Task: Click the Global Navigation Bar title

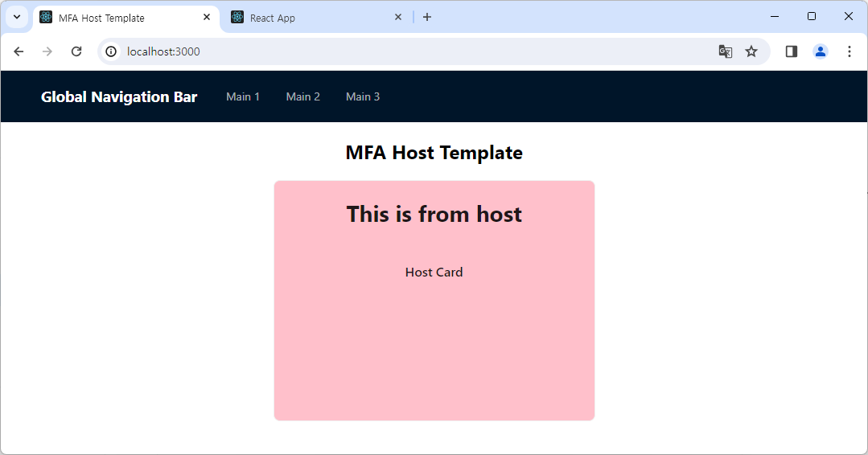Action: (119, 96)
